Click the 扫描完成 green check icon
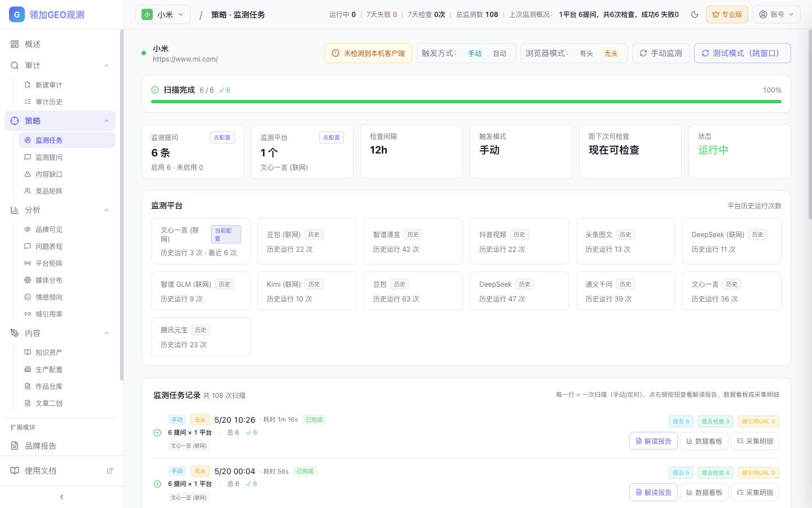The height and width of the screenshot is (508, 812). click(155, 90)
